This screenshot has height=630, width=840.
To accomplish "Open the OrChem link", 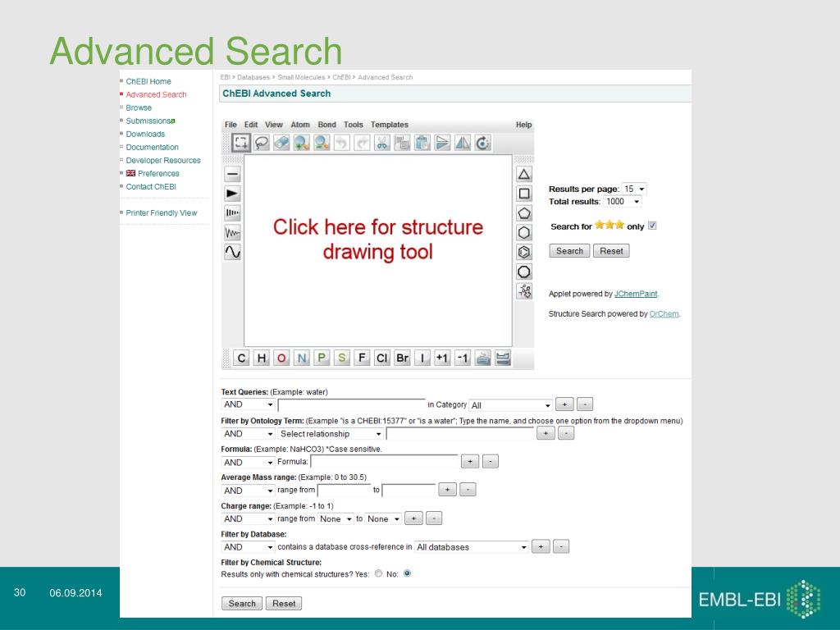I will click(x=664, y=314).
